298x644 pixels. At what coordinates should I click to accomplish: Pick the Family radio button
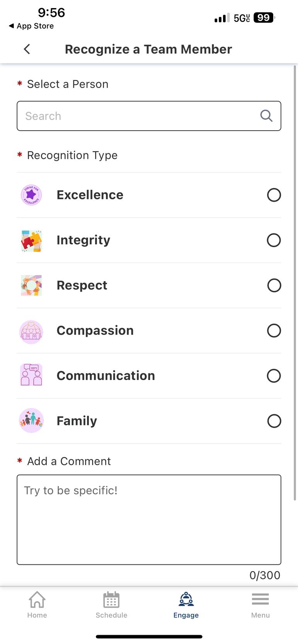coord(274,421)
